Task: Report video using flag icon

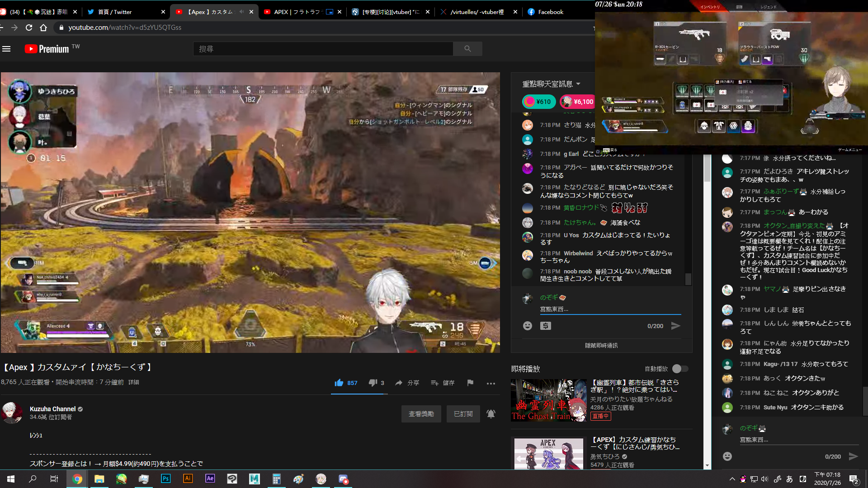Action: [x=470, y=383]
